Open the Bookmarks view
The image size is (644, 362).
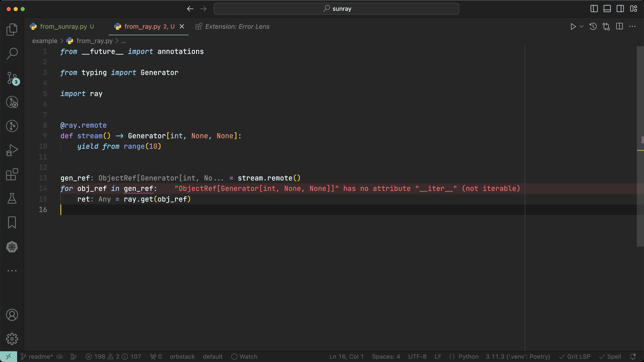point(12,222)
